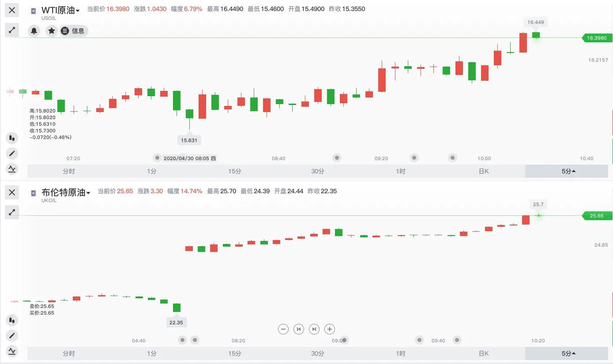
Task: Jump to the first bar on Brent chart
Action: pyautogui.click(x=299, y=329)
